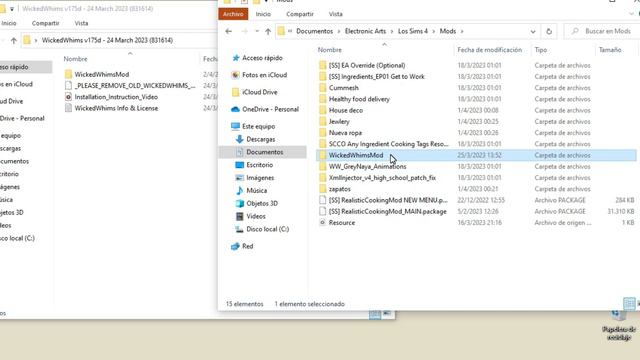640x360 pixels.
Task: Open the Archivo menu tab
Action: tap(233, 14)
